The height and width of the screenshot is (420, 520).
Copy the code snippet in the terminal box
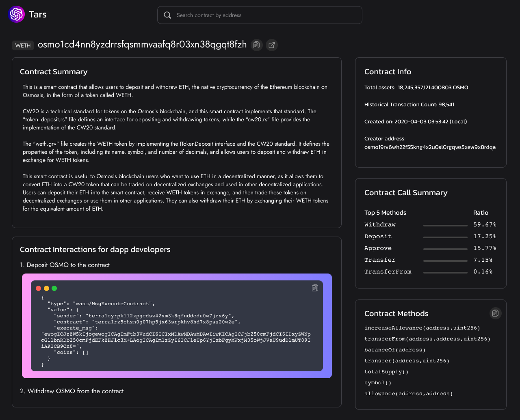(315, 288)
